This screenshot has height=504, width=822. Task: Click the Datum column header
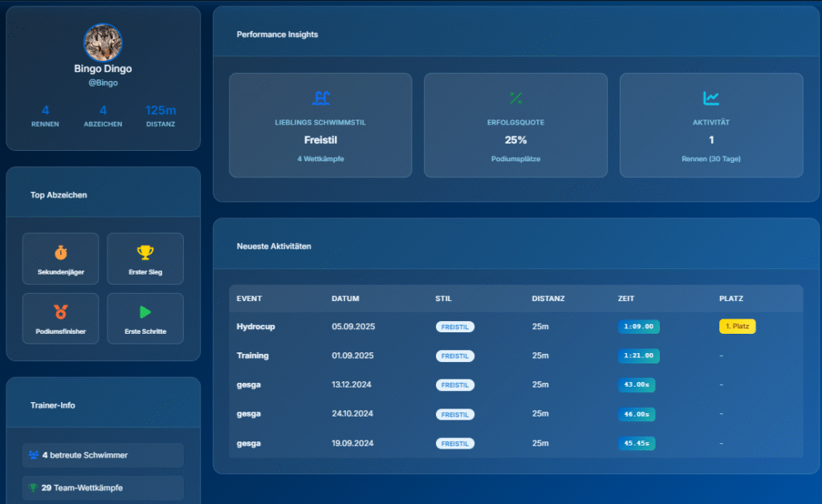(x=345, y=299)
